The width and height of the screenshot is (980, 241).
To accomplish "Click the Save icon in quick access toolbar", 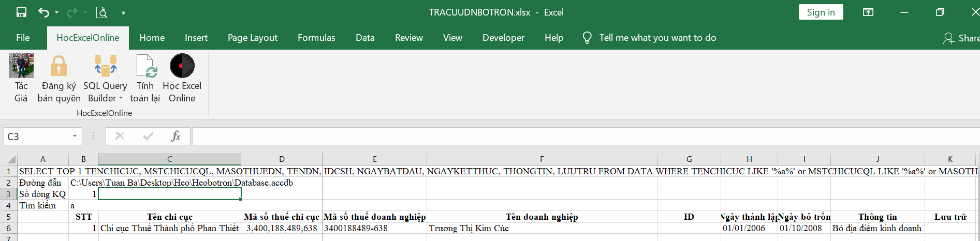I will point(21,12).
